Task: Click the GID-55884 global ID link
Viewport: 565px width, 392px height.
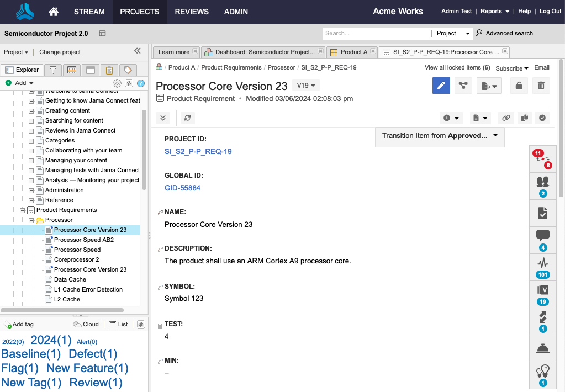Action: 182,188
